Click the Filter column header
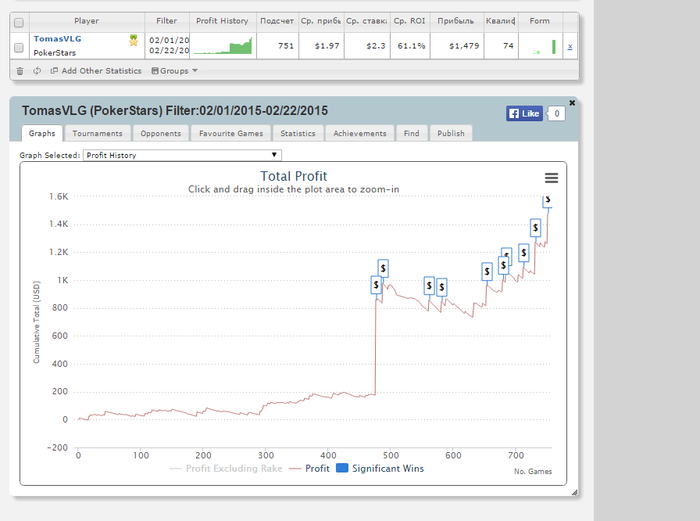Viewport: 700px width, 521px height. (167, 21)
